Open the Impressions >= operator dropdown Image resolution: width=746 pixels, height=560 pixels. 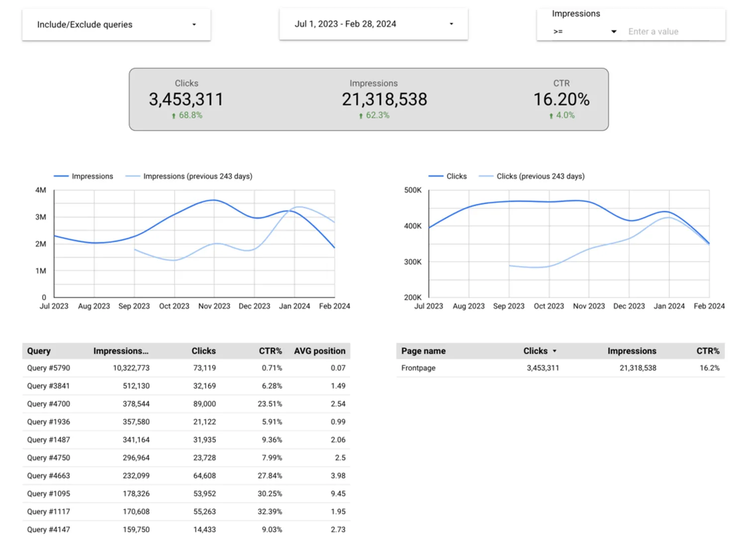pyautogui.click(x=584, y=31)
